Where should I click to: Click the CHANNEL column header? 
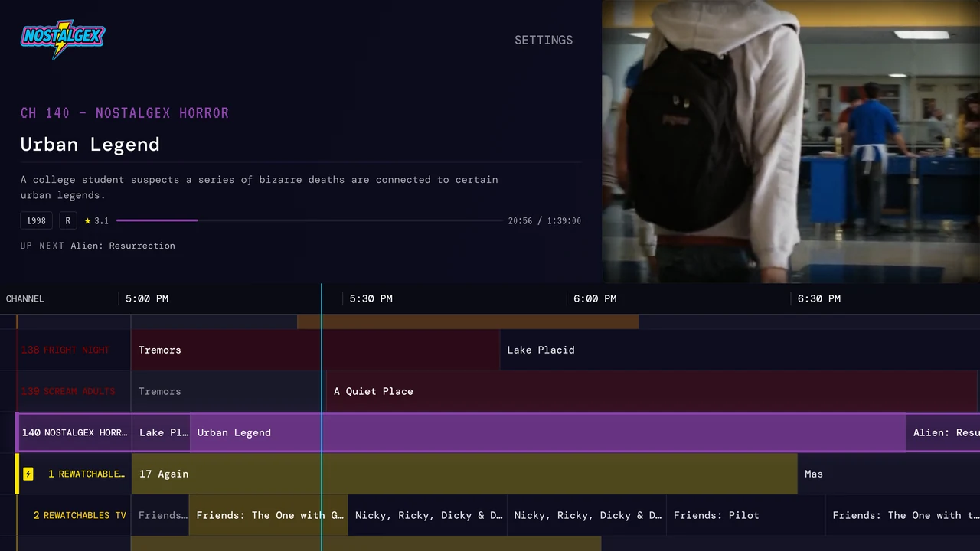(x=25, y=298)
